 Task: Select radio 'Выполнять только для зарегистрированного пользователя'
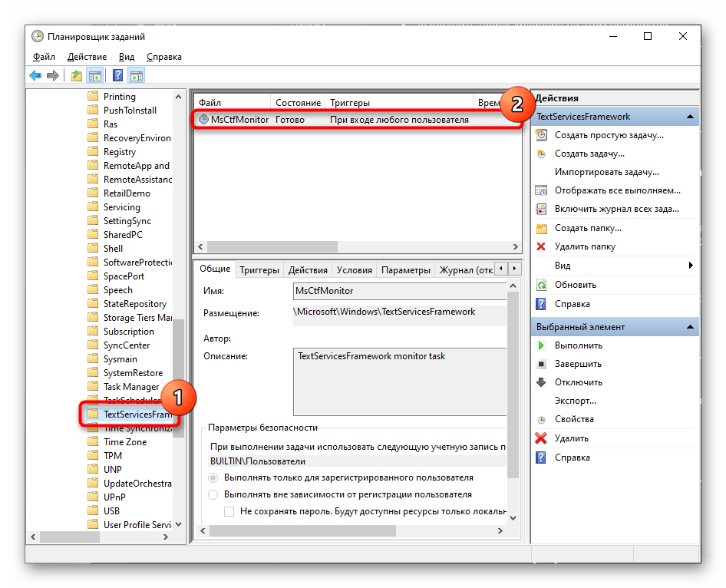213,477
